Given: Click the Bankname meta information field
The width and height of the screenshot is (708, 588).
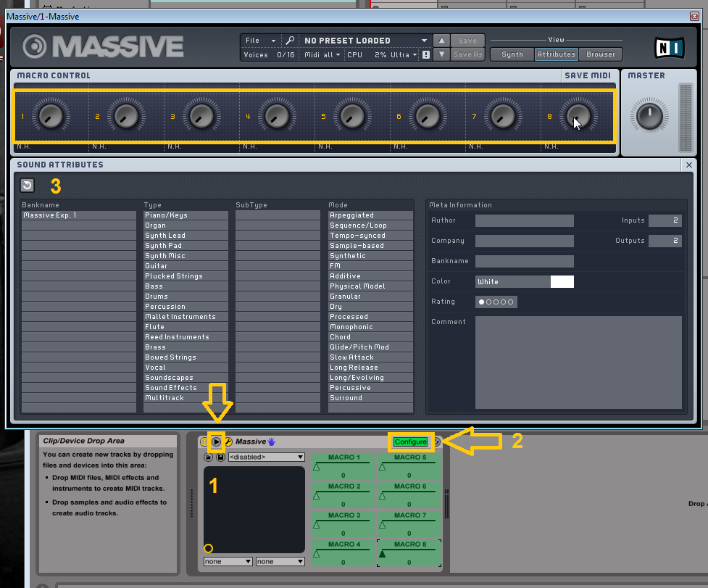Looking at the screenshot, I should 524,261.
